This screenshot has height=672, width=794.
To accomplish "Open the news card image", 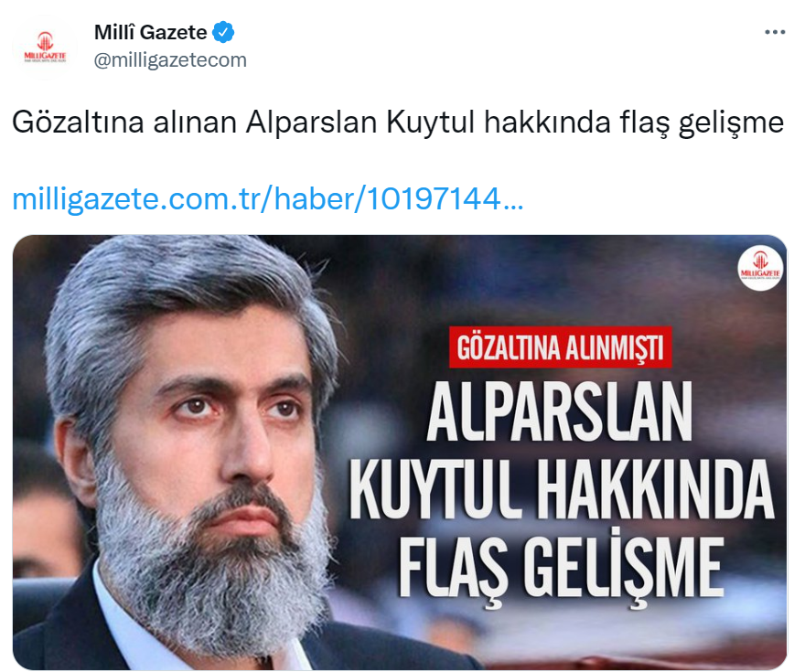I will coord(400,453).
